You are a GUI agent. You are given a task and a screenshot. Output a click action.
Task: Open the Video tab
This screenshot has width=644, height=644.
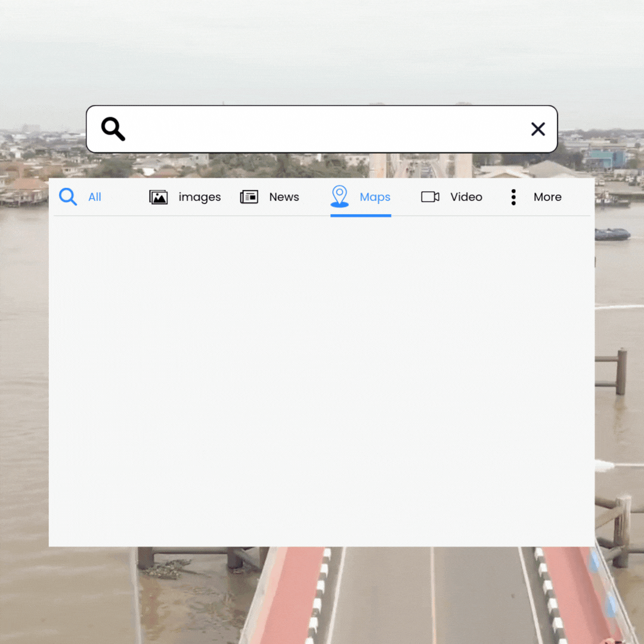pyautogui.click(x=466, y=197)
